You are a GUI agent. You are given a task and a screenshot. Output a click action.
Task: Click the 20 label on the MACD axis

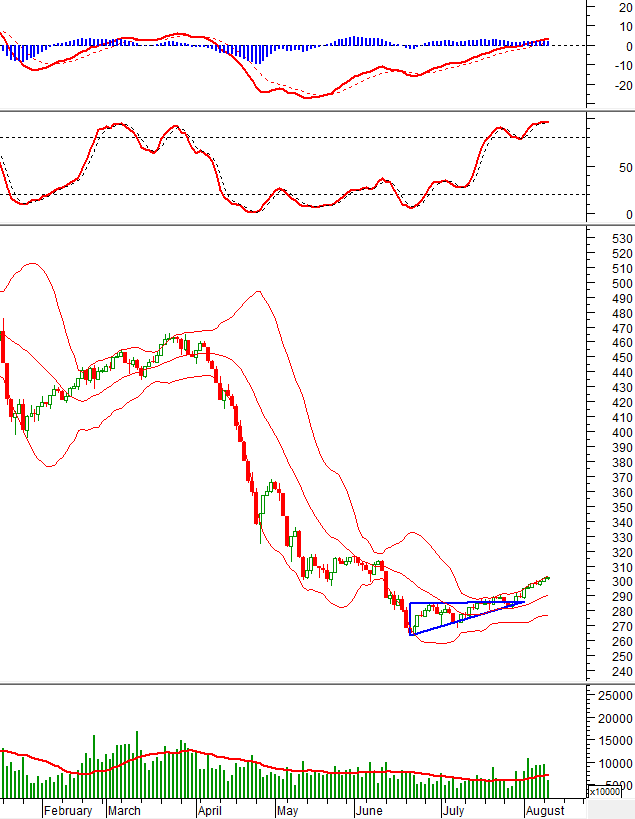pos(626,7)
